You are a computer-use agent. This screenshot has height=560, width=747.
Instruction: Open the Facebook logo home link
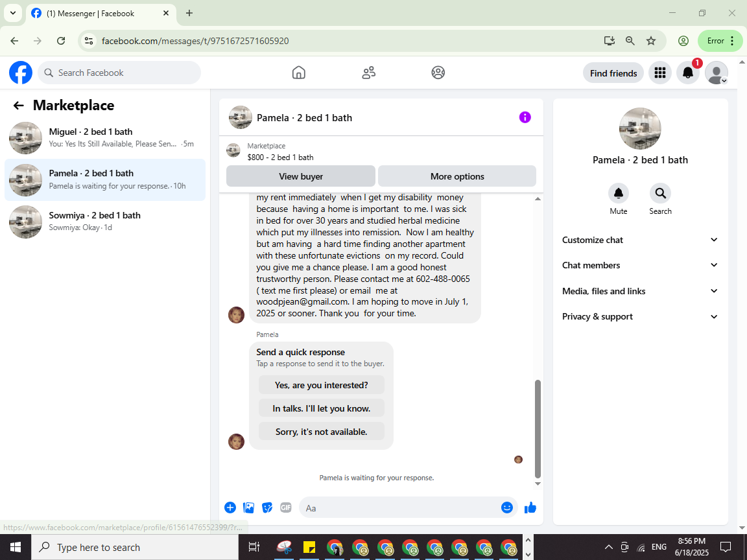coord(21,73)
